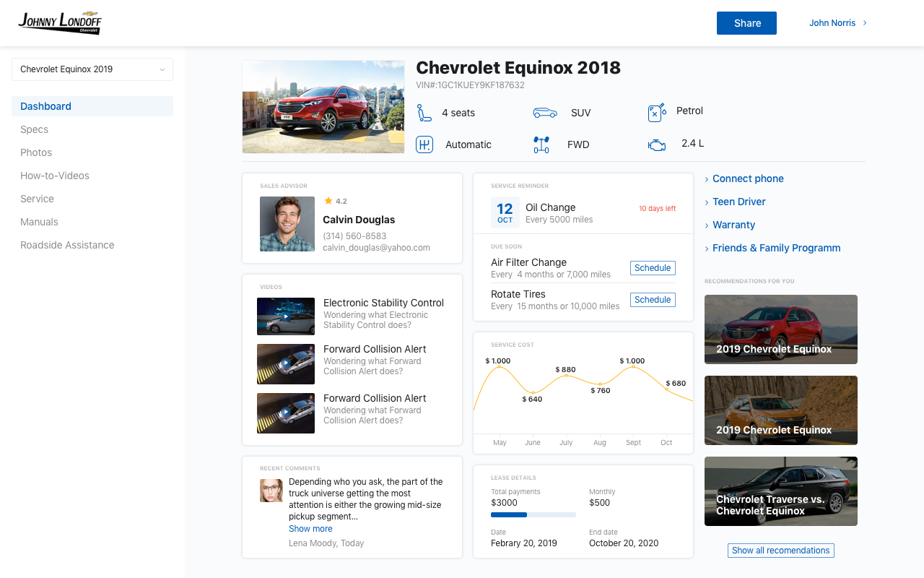Click the fuel can icon beside Petrol
Image resolution: width=924 pixels, height=578 pixels.
656,112
